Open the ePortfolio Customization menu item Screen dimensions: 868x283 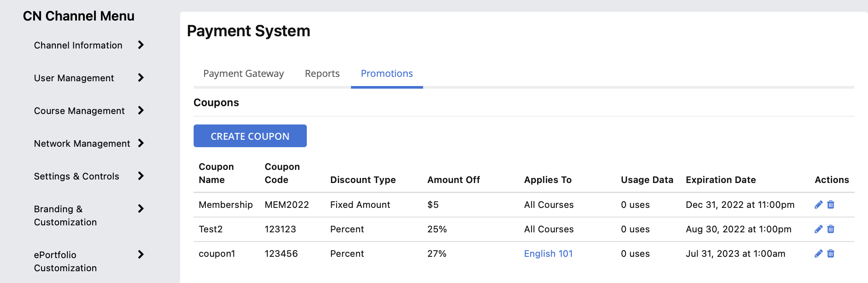click(x=66, y=261)
